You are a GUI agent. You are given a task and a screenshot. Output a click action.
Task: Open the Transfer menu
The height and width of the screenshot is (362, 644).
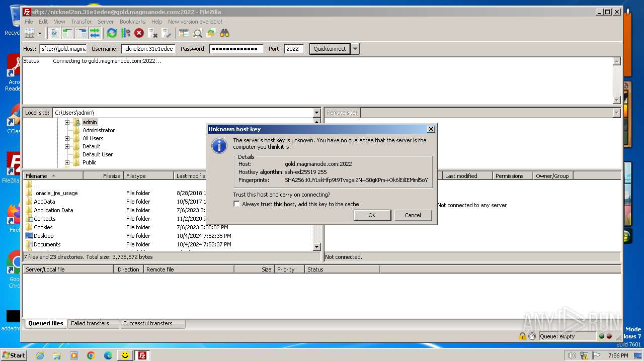coord(81,22)
